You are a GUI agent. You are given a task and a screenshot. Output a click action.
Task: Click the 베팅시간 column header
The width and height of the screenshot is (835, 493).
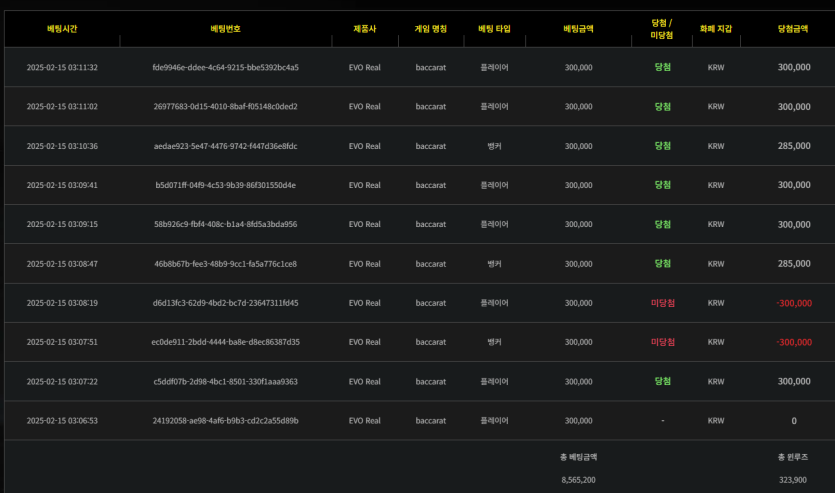[x=61, y=29]
